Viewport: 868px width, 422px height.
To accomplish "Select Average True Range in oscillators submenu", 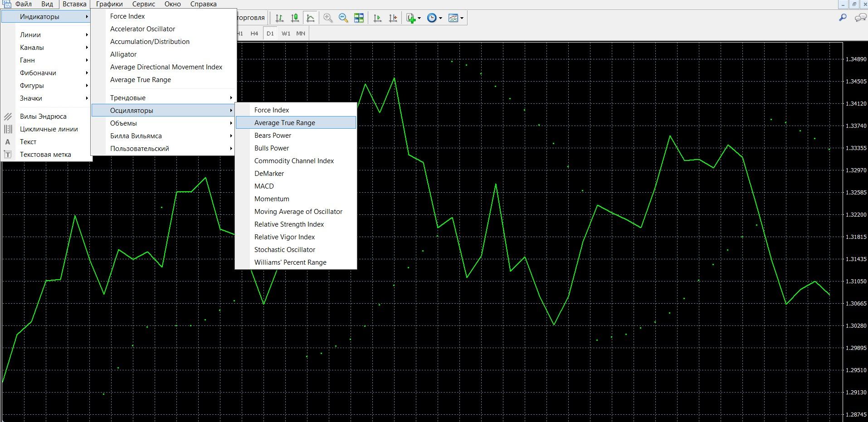I will 296,123.
